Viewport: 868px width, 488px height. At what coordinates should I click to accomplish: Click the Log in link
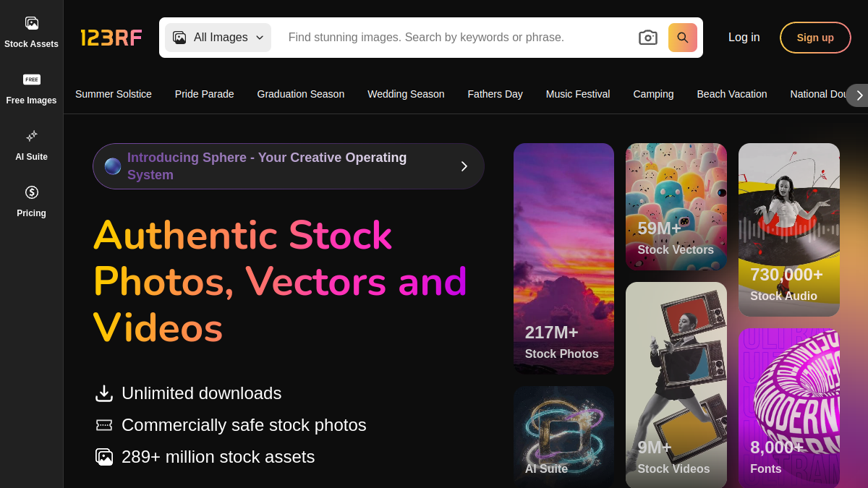pos(744,38)
